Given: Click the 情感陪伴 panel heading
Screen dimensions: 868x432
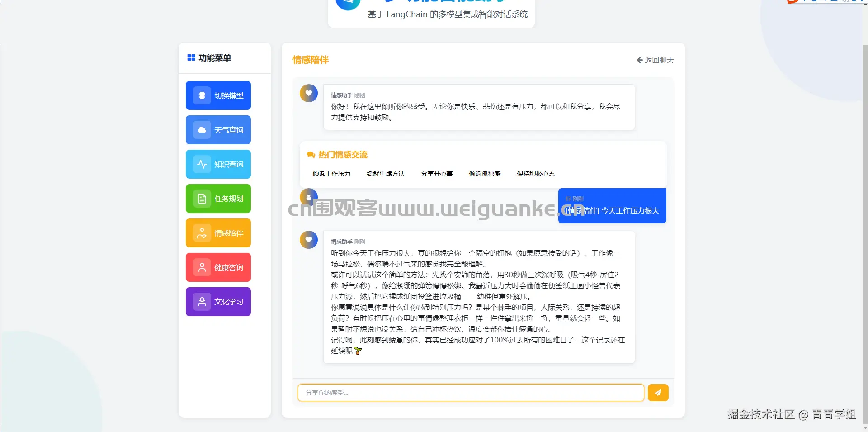Looking at the screenshot, I should (x=311, y=60).
